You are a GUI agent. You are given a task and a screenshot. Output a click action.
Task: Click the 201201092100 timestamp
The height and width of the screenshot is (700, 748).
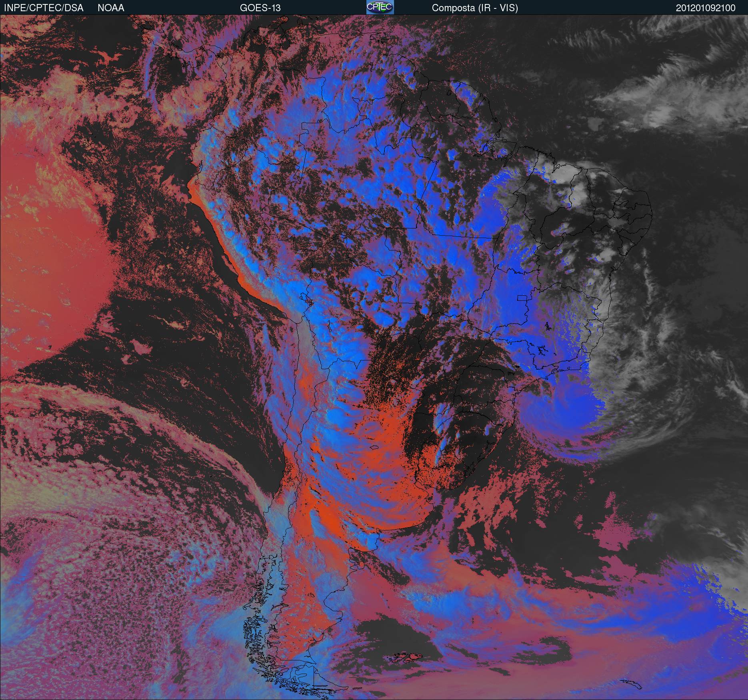(706, 8)
